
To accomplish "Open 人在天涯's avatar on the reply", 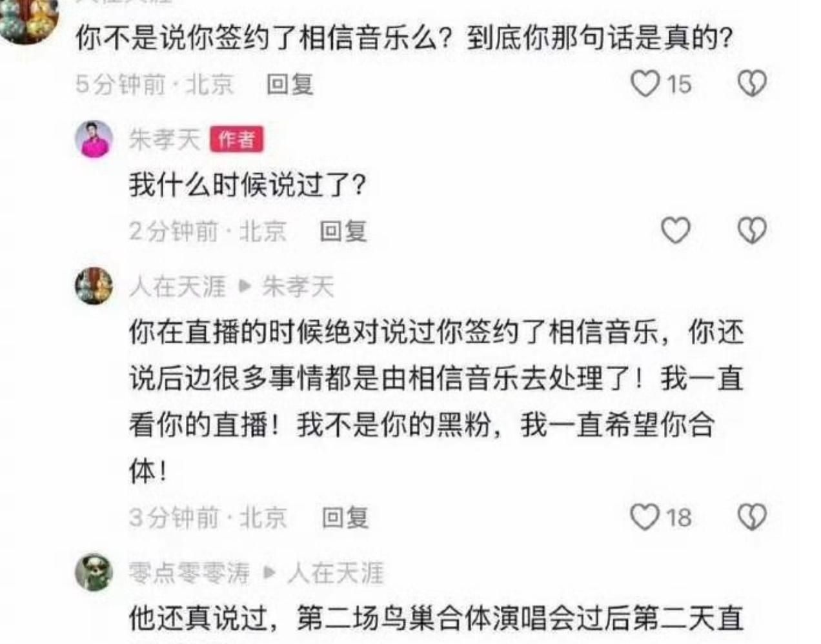I will pos(94,286).
